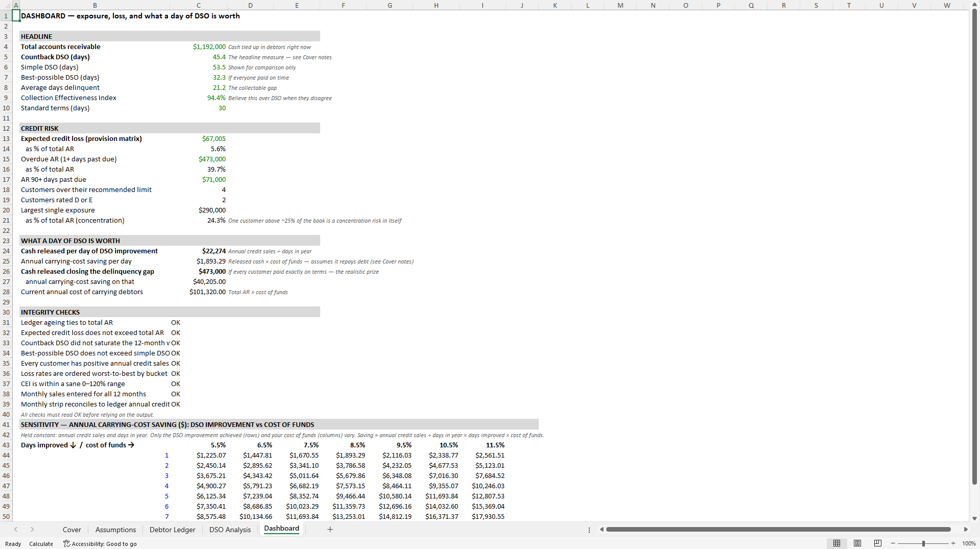Add a new sheet with plus icon
980x549 pixels.
(330, 530)
